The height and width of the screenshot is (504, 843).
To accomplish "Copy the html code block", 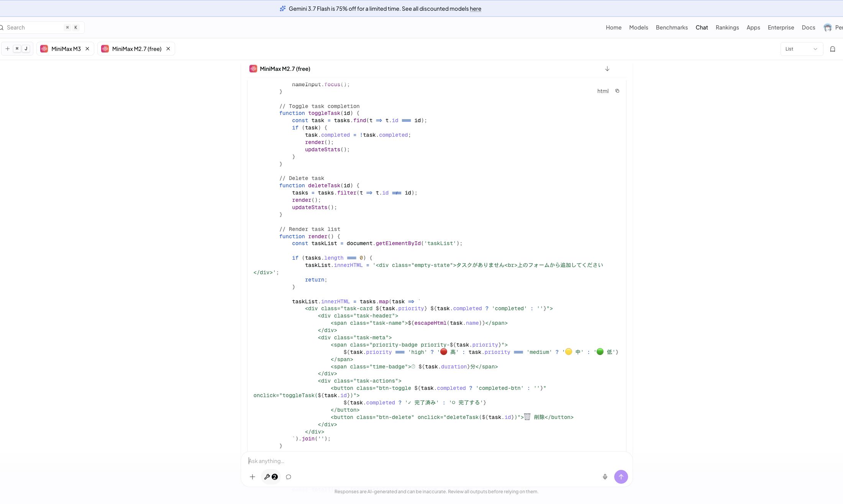I will [617, 91].
